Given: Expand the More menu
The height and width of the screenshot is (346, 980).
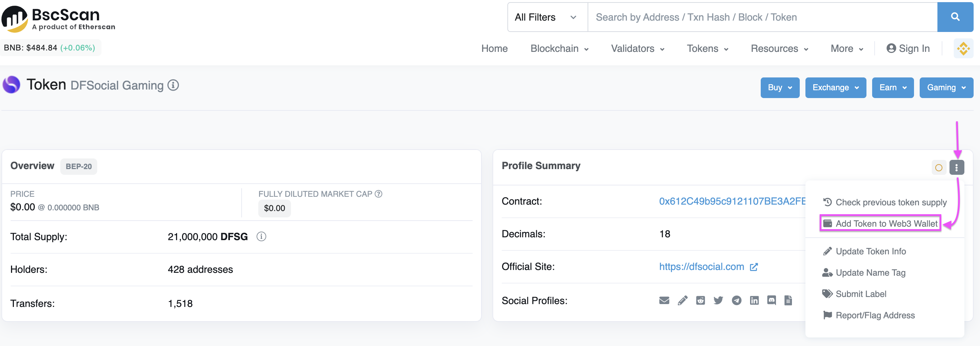Looking at the screenshot, I should coord(847,49).
